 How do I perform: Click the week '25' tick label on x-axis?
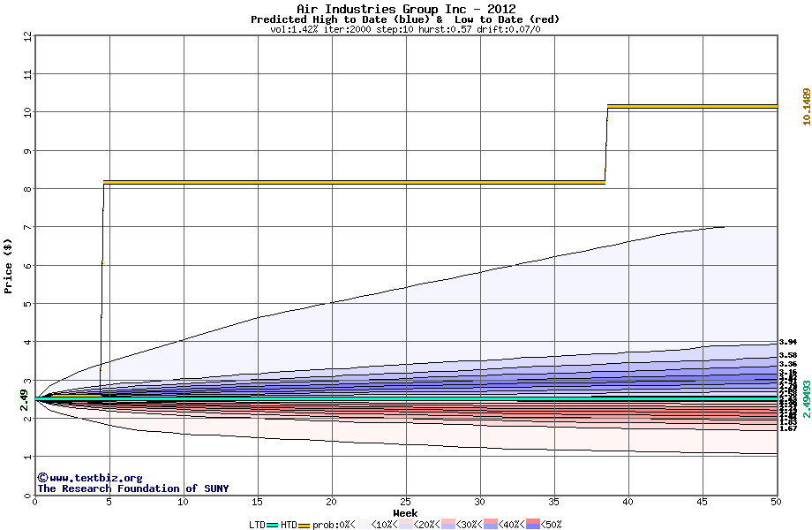point(405,502)
